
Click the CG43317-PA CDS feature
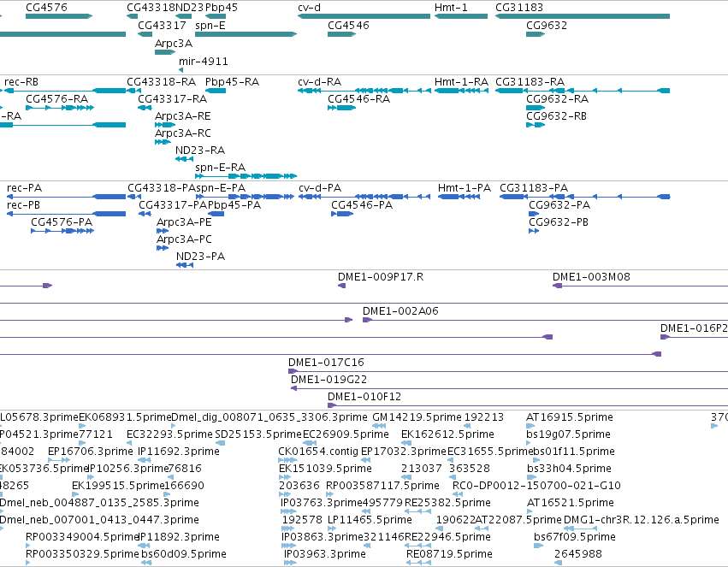(x=145, y=214)
